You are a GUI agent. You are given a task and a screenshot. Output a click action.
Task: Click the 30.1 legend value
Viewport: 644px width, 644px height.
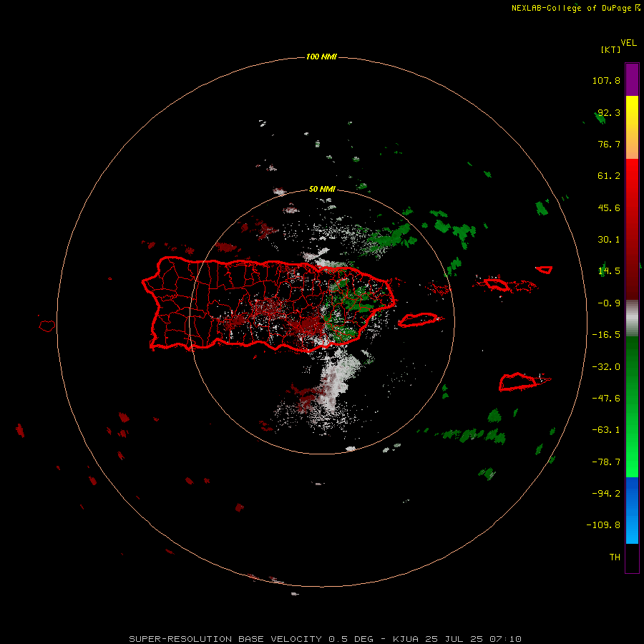point(609,240)
